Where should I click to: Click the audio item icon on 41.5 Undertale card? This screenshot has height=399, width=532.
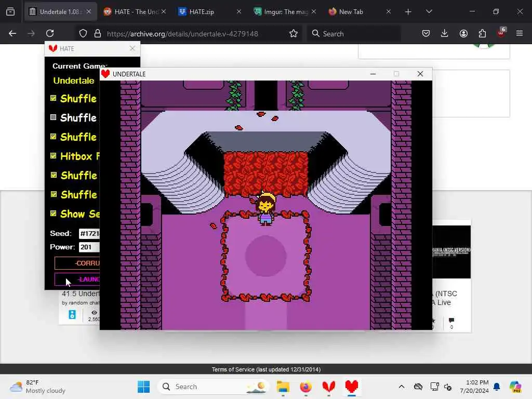pos(72,314)
